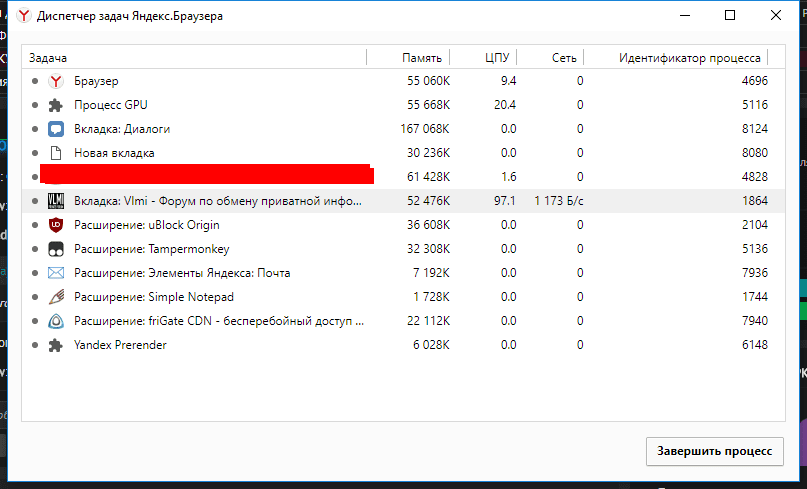Click the Сеть column header

(x=564, y=58)
